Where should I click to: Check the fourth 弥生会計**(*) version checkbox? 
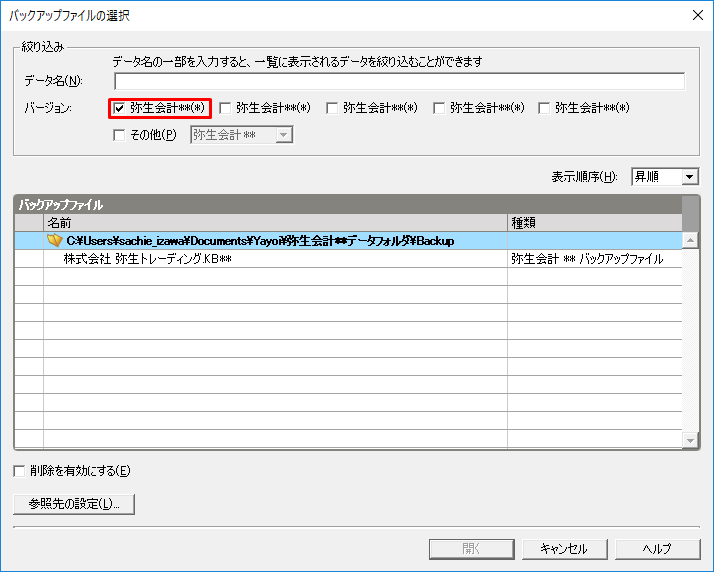point(439,108)
